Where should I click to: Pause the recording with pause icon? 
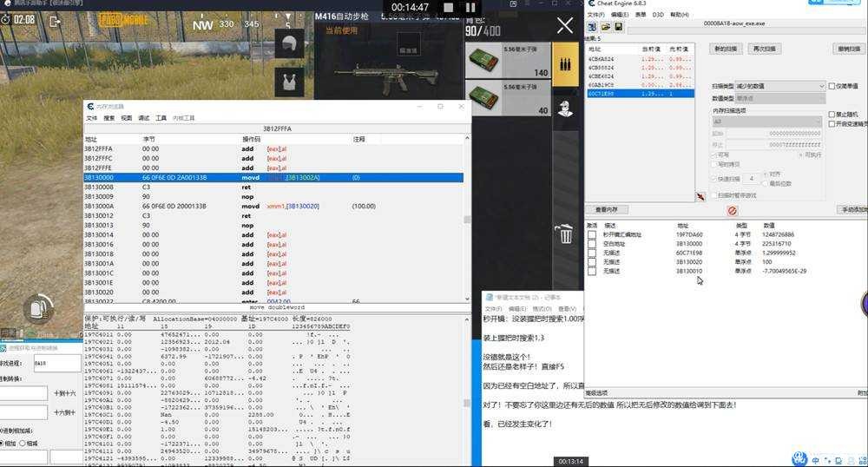pos(470,7)
